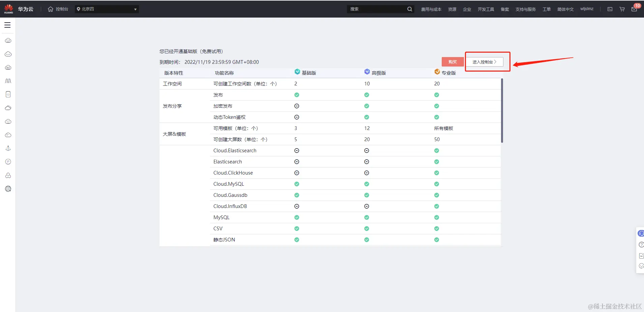Click the 您已经开通基础版（免费试用） notice
This screenshot has height=312, width=644.
[x=192, y=51]
